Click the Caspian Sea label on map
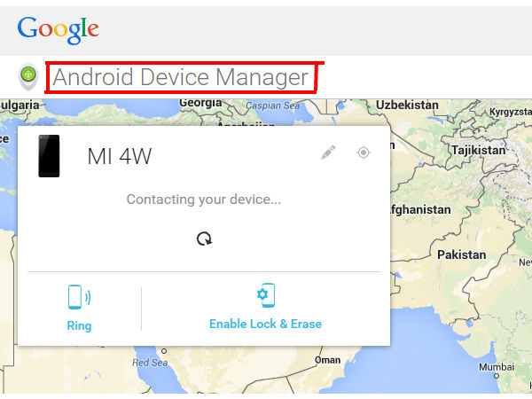 (273, 106)
